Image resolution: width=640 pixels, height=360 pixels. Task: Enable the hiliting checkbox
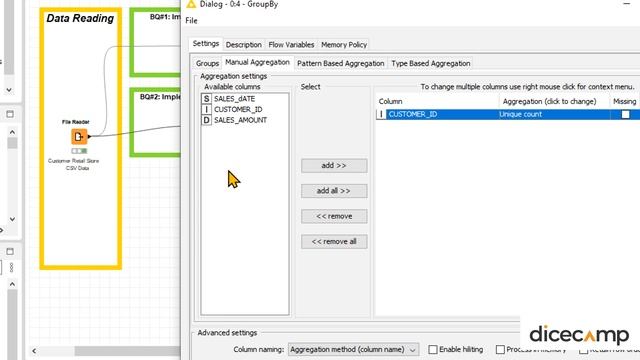point(433,349)
